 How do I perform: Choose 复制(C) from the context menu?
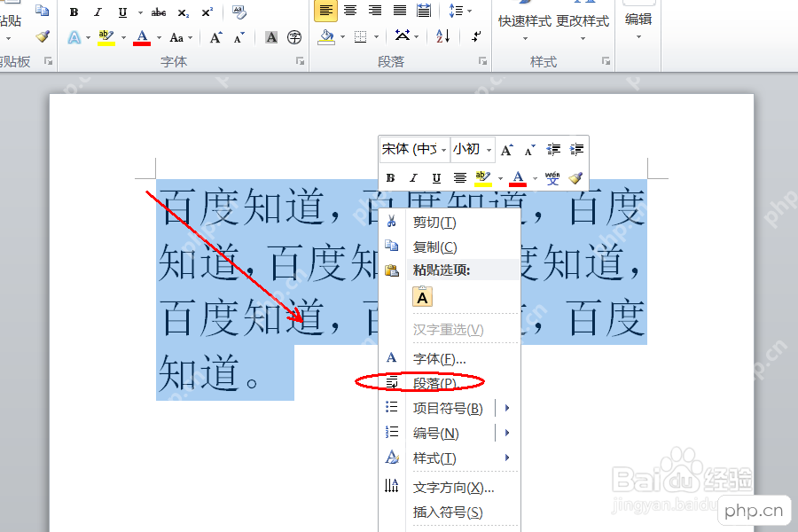point(450,246)
